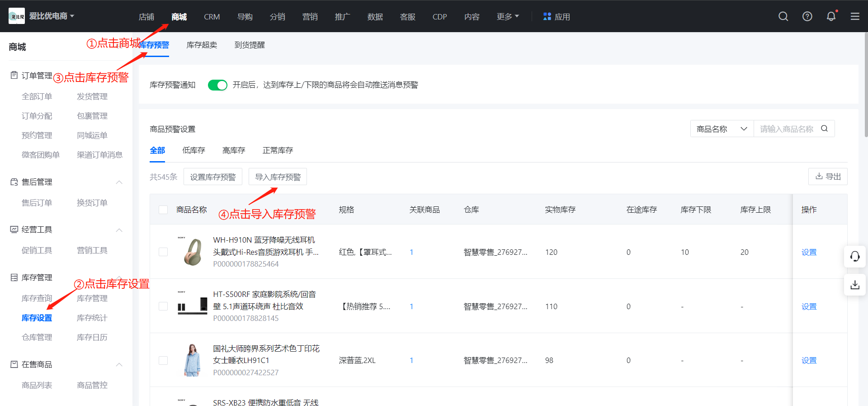
Task: Open 渠道订单消息 in sidebar
Action: click(99, 155)
